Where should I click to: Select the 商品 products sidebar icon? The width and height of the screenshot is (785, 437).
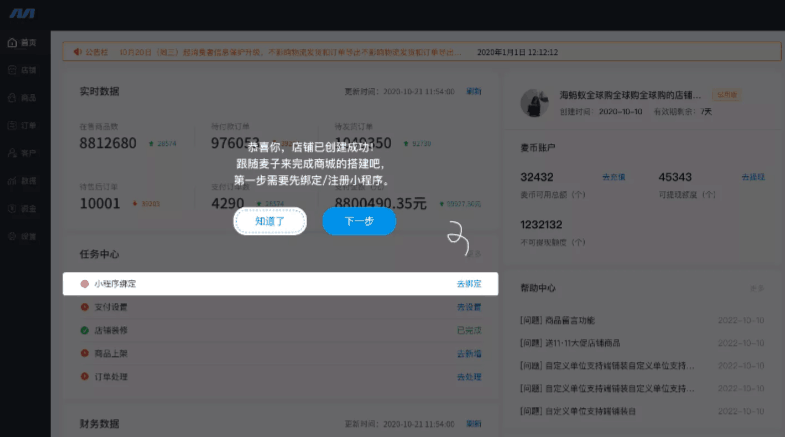tap(12, 98)
